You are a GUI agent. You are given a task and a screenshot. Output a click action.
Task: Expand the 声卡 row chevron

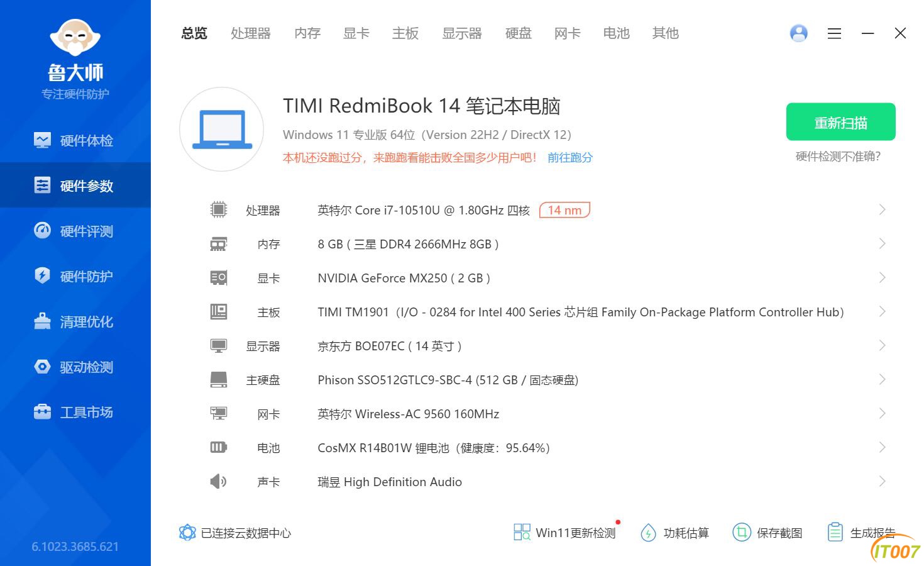tap(882, 481)
